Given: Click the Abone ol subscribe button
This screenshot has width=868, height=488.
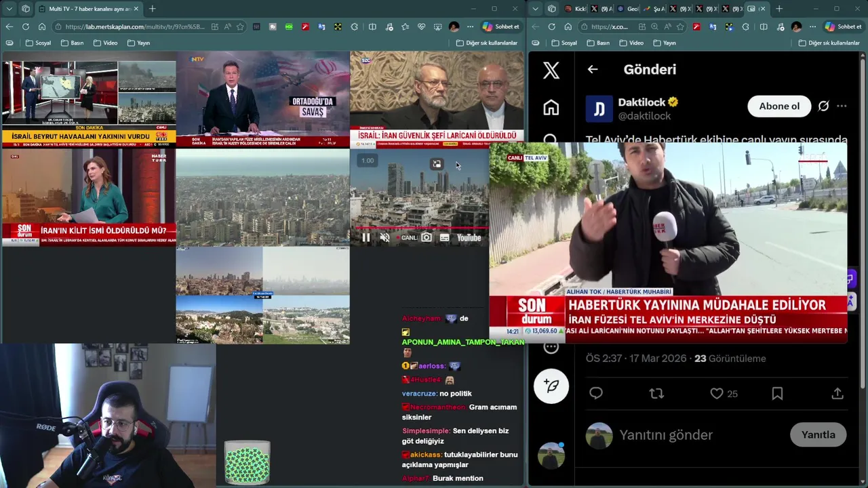Looking at the screenshot, I should 779,106.
